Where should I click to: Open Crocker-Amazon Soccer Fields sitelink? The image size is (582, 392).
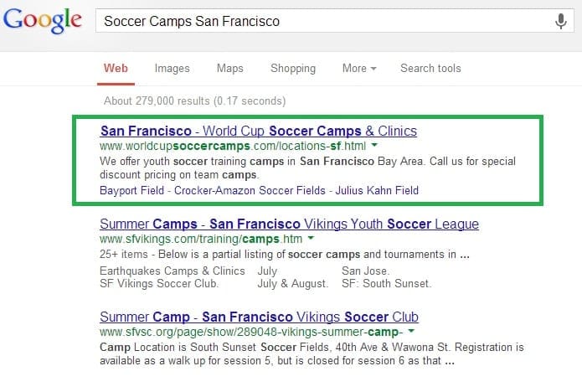point(250,190)
